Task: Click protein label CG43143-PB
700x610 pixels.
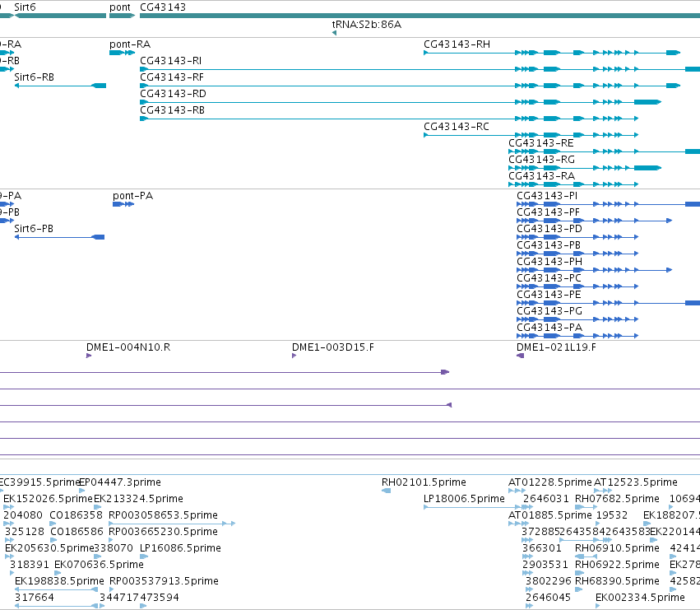Action: coord(549,245)
